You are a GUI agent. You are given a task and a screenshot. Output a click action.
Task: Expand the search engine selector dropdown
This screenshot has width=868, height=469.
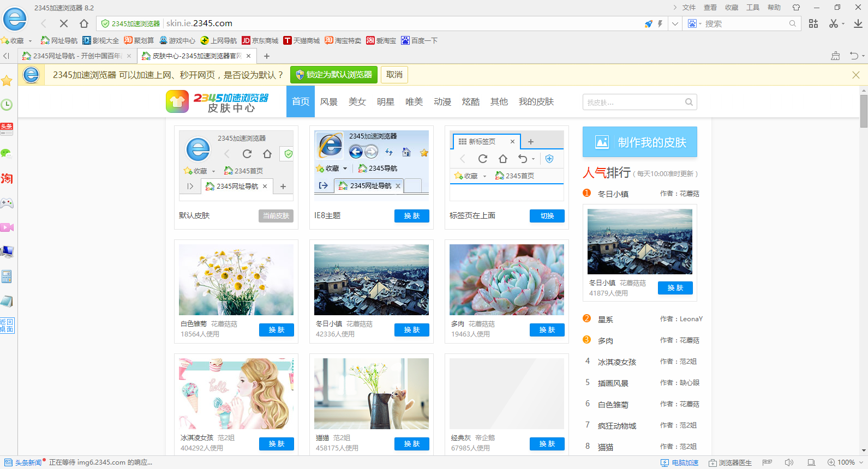[700, 23]
